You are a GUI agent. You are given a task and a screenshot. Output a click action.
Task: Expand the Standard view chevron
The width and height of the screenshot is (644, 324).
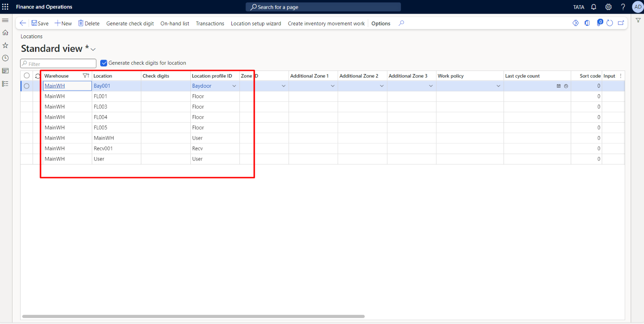click(x=93, y=50)
